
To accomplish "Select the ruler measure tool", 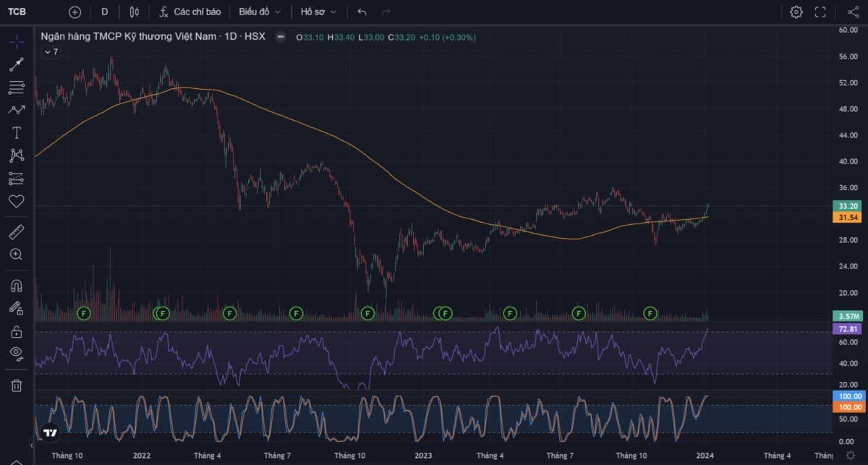I will 16,232.
